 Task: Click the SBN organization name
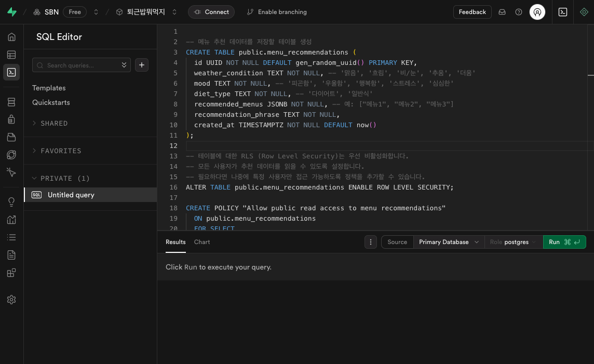(51, 12)
